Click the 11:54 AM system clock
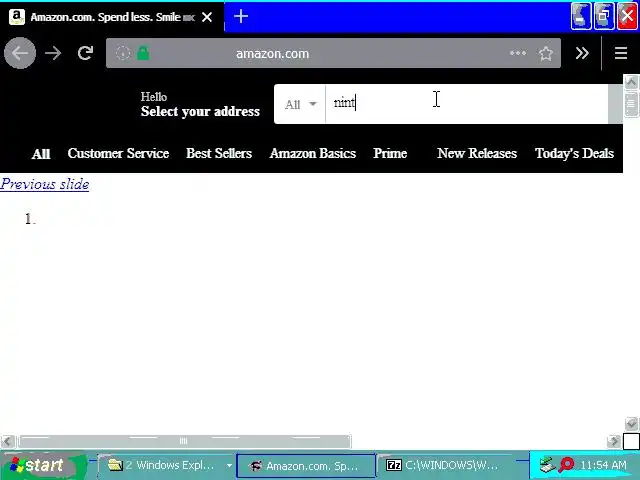Screen dimensions: 640x480 (603, 465)
